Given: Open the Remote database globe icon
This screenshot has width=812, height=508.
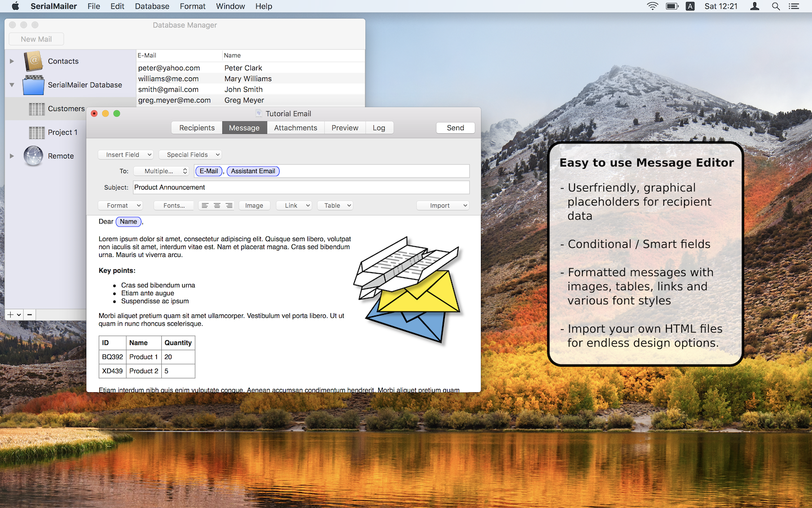Looking at the screenshot, I should (x=33, y=156).
